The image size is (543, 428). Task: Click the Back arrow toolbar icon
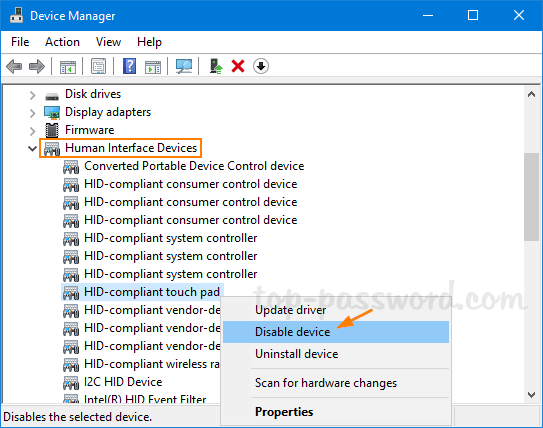14,66
